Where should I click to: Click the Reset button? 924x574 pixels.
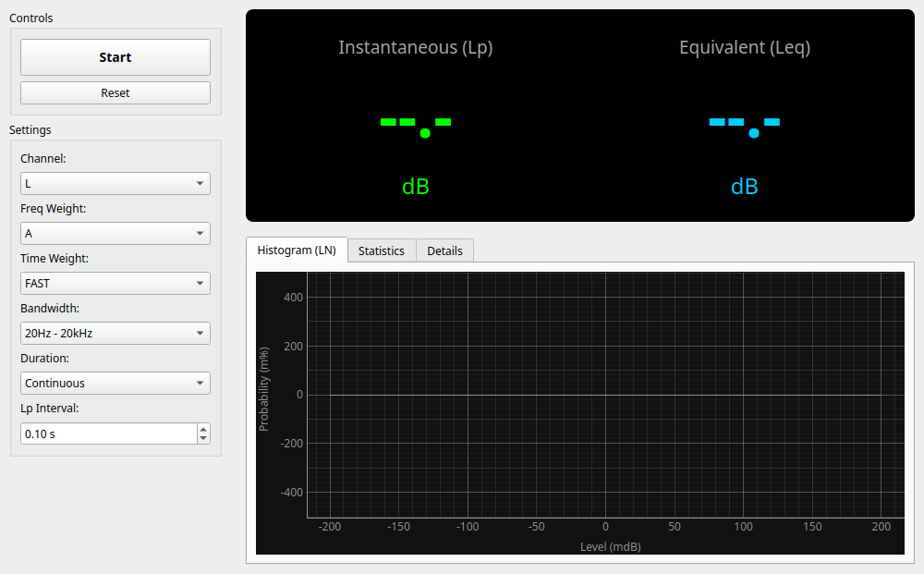[115, 92]
